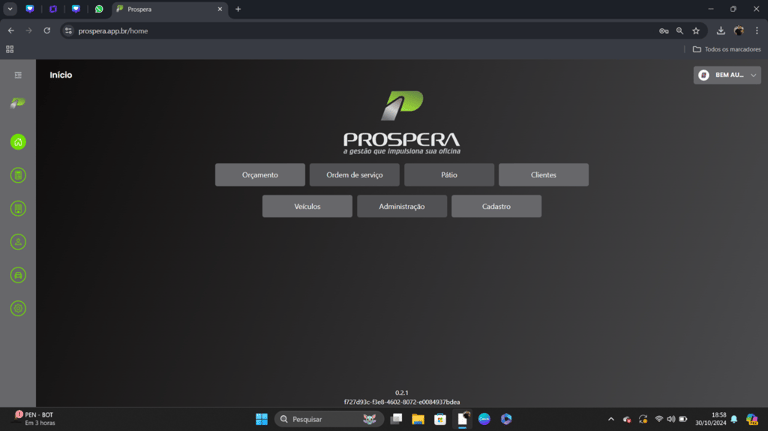Screen dimensions: 768x431
Task: Click the zoom magnifier icon in address bar
Action: point(680,31)
